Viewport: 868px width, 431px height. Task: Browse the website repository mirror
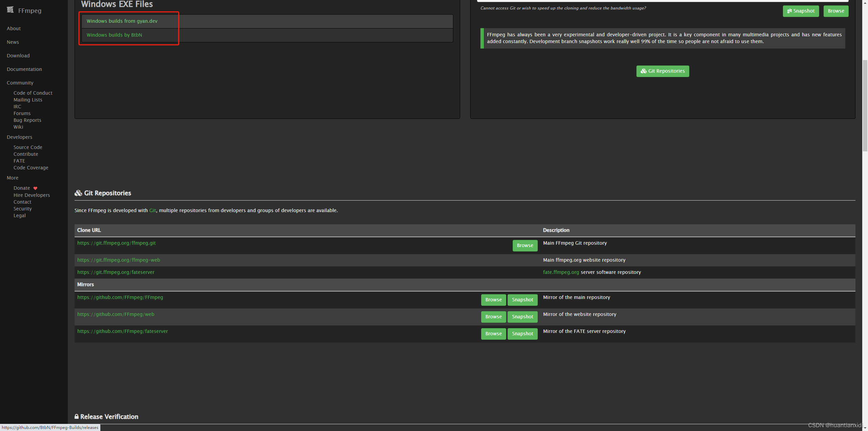click(493, 317)
